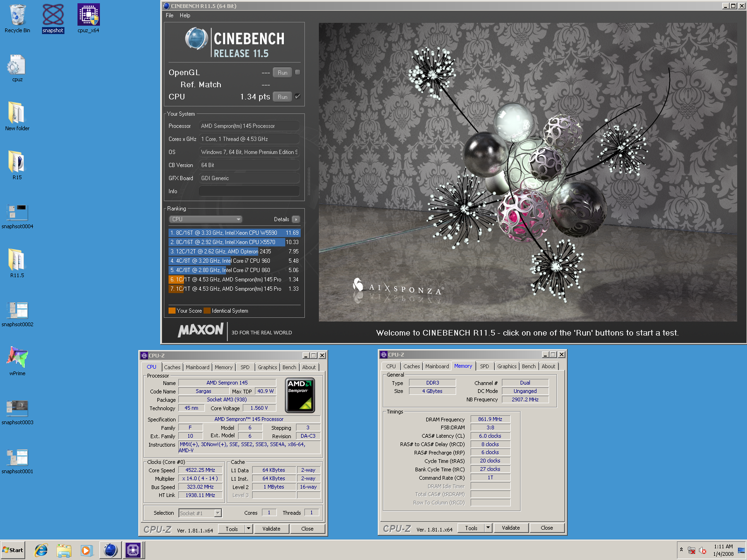The image size is (747, 560).
Task: Select ranking row AMD Opteron 2435
Action: [234, 252]
